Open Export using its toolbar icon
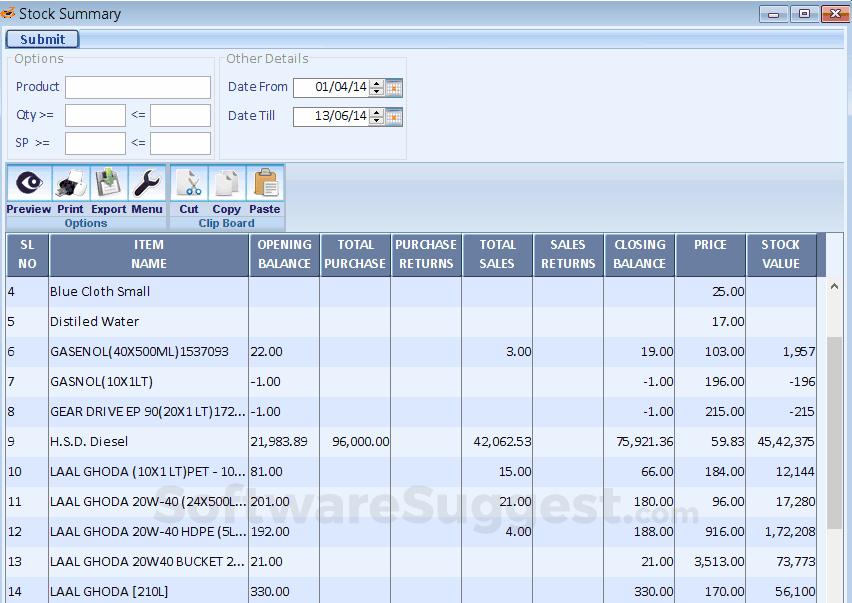Image resolution: width=852 pixels, height=603 pixels. click(108, 183)
